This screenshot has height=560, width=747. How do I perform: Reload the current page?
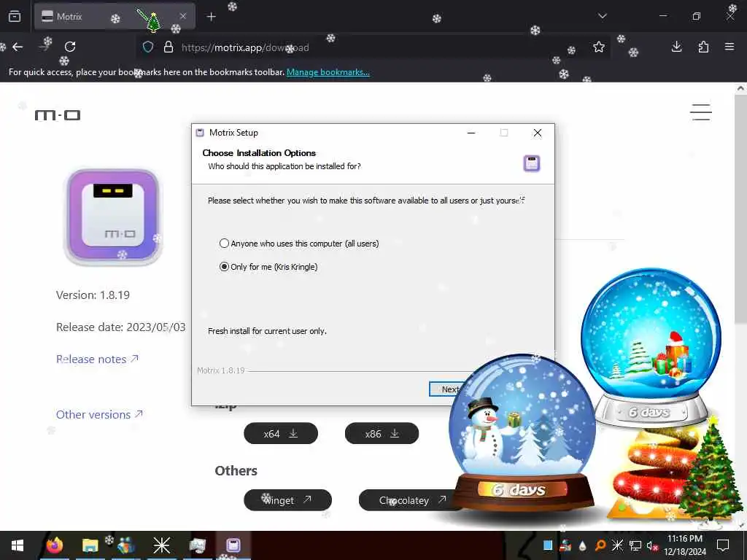[x=70, y=47]
